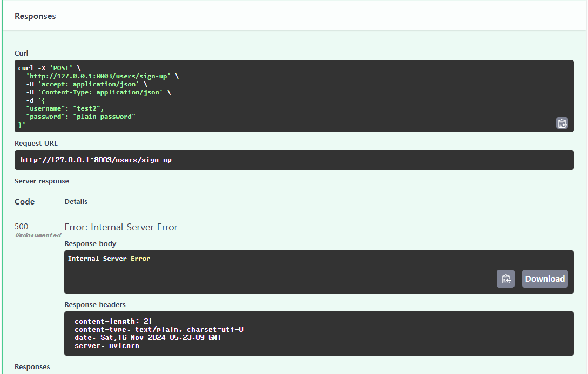The height and width of the screenshot is (374, 588).
Task: Click the bottom Responses label
Action: (32, 367)
